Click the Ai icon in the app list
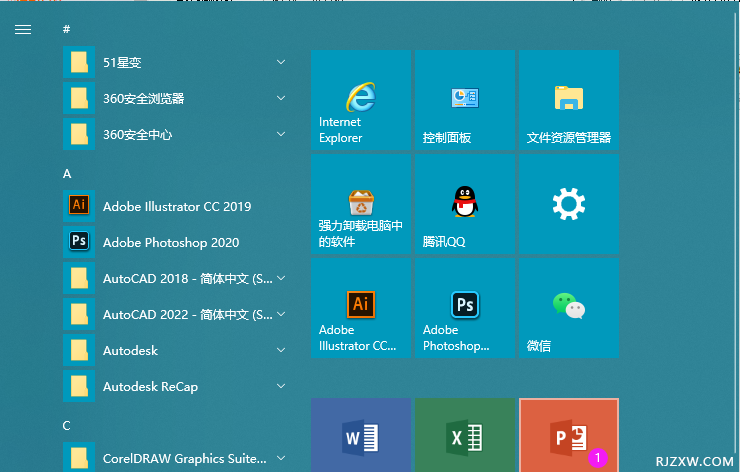Image resolution: width=740 pixels, height=472 pixels. pyautogui.click(x=79, y=206)
